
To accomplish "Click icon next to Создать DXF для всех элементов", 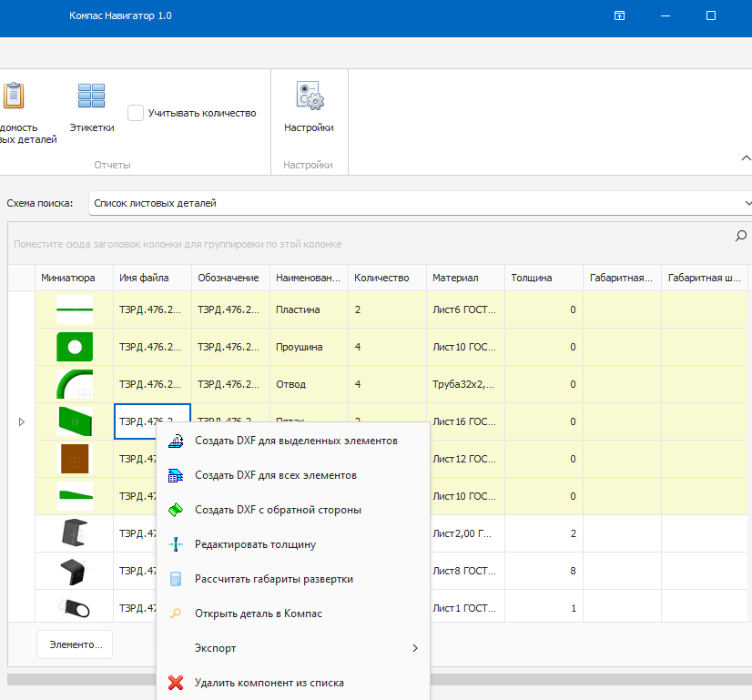I will pos(177,475).
